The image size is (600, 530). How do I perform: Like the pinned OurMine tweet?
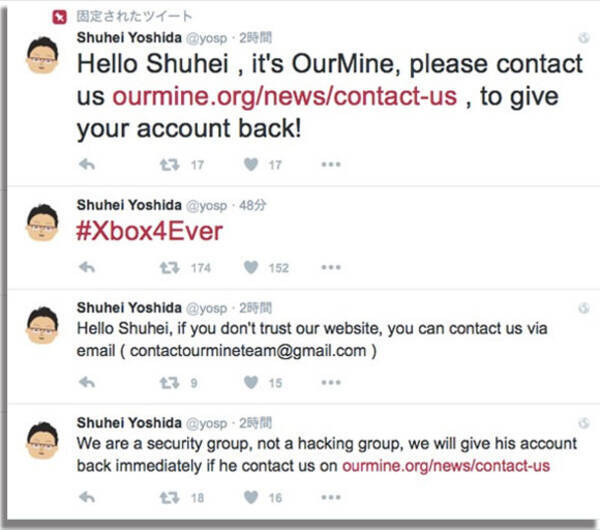click(x=251, y=164)
